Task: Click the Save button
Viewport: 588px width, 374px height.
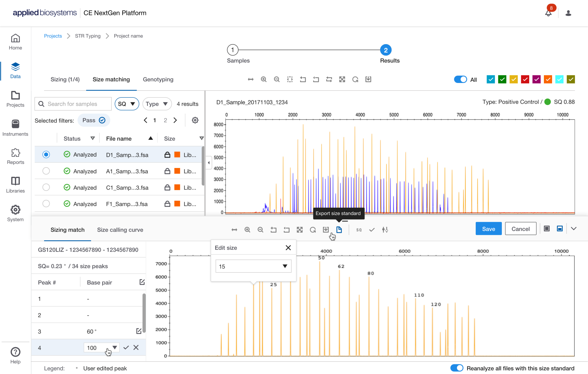Action: pyautogui.click(x=488, y=229)
